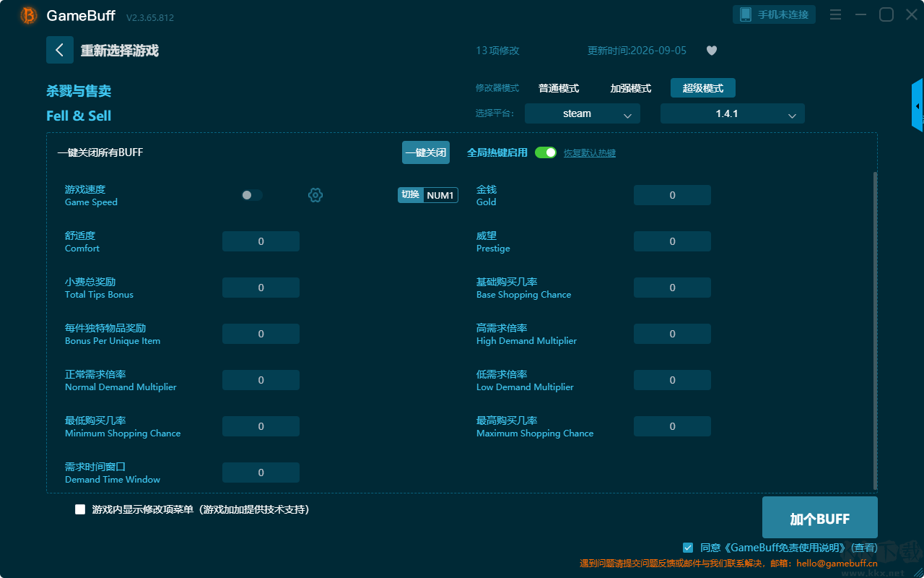Select 加强模式 mode tab
924x578 pixels.
point(631,88)
